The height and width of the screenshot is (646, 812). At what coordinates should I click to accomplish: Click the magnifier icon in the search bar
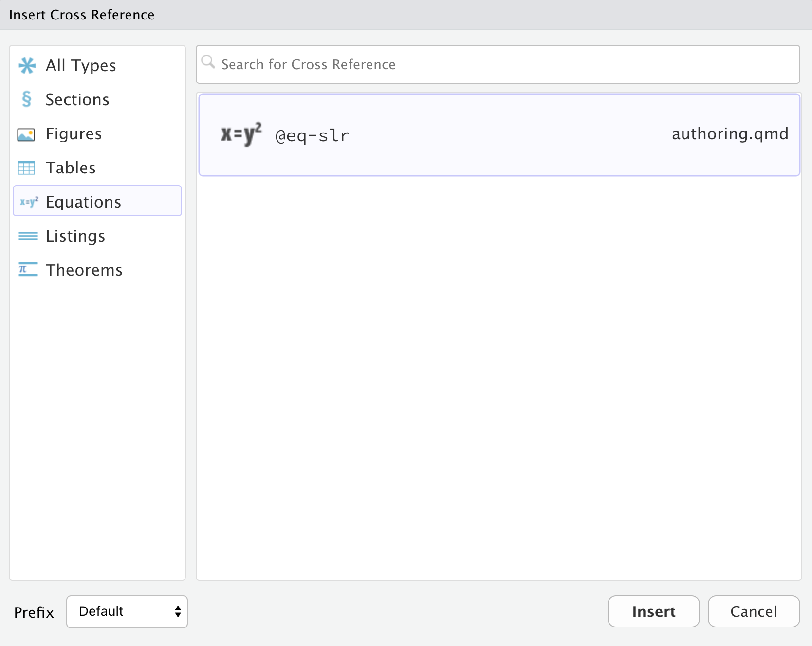coord(209,62)
